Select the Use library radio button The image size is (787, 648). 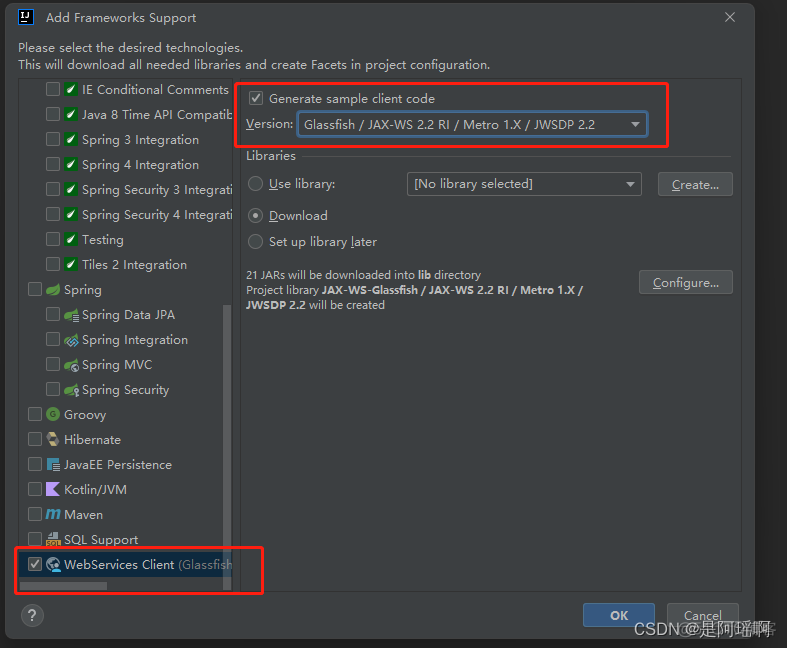255,184
